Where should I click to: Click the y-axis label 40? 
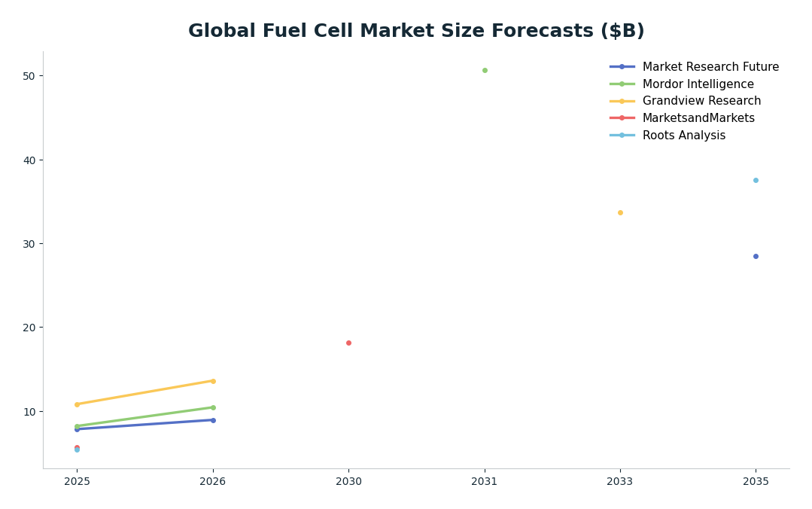point(29,160)
